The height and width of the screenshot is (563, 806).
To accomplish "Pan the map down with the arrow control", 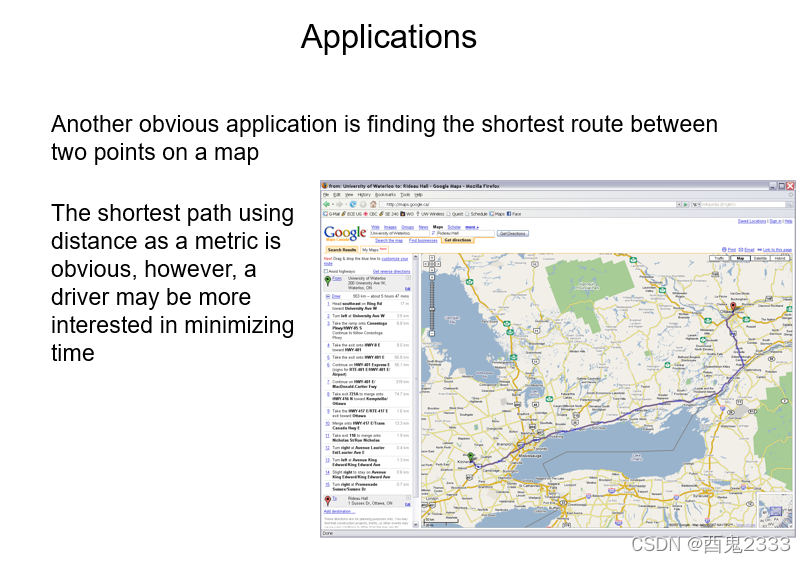I will click(x=432, y=270).
